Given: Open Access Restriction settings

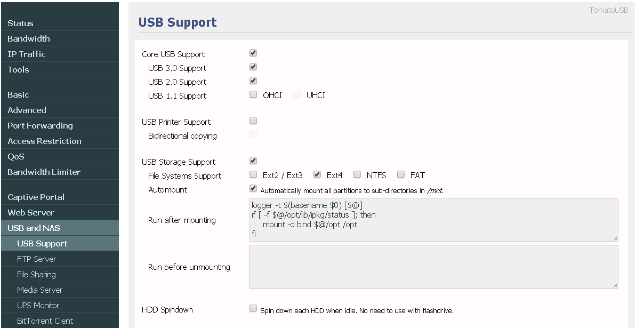Looking at the screenshot, I should pos(44,141).
